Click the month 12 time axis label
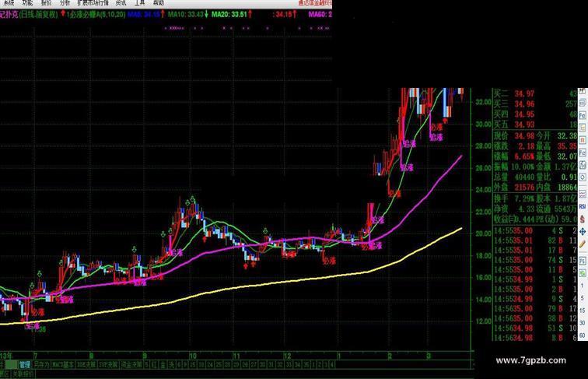 [287, 356]
